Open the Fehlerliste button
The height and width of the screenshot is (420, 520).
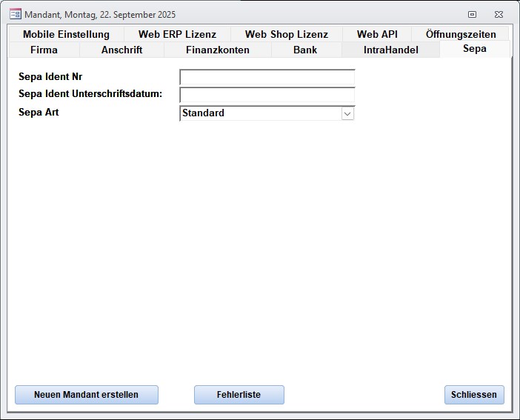click(x=239, y=395)
